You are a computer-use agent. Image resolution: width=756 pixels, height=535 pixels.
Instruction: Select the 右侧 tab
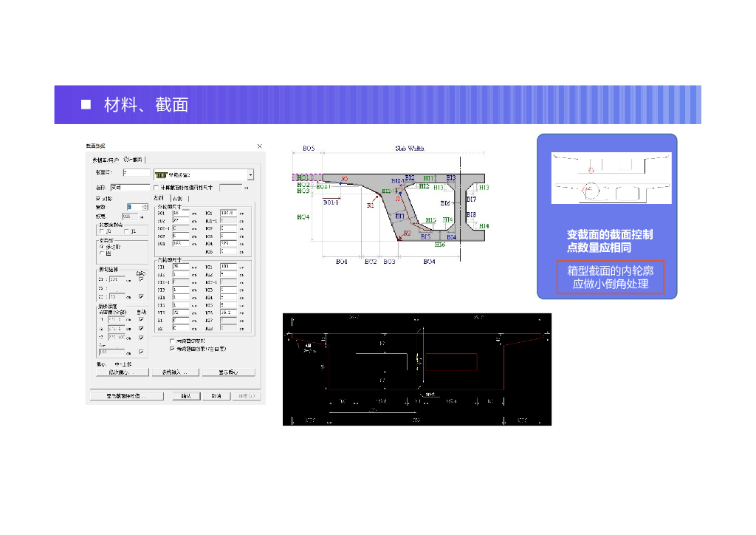(179, 199)
